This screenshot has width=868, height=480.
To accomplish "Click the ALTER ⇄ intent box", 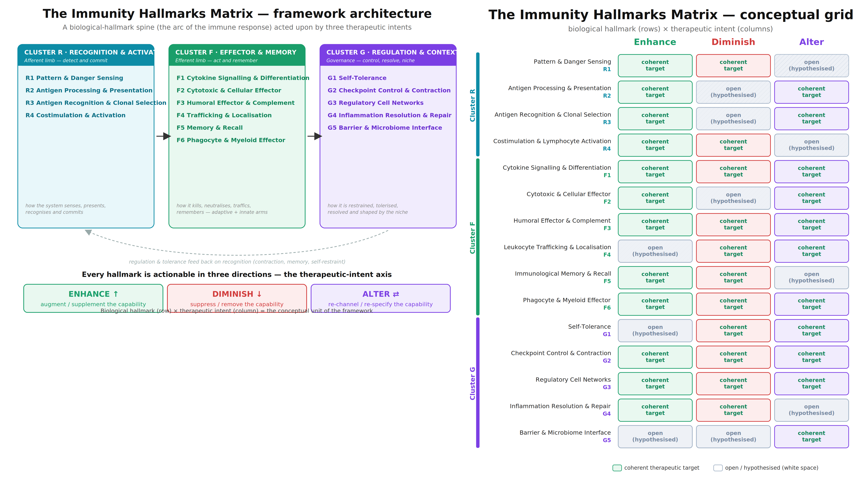I will point(380,298).
